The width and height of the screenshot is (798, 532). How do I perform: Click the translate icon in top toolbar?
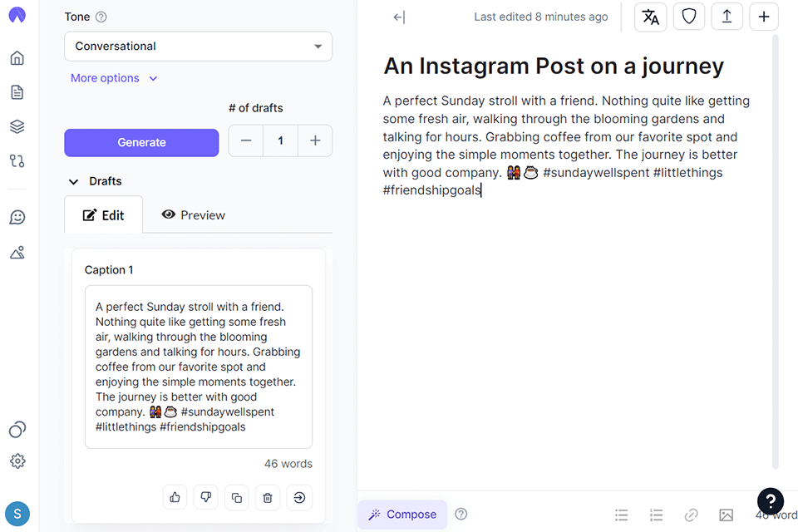651,17
